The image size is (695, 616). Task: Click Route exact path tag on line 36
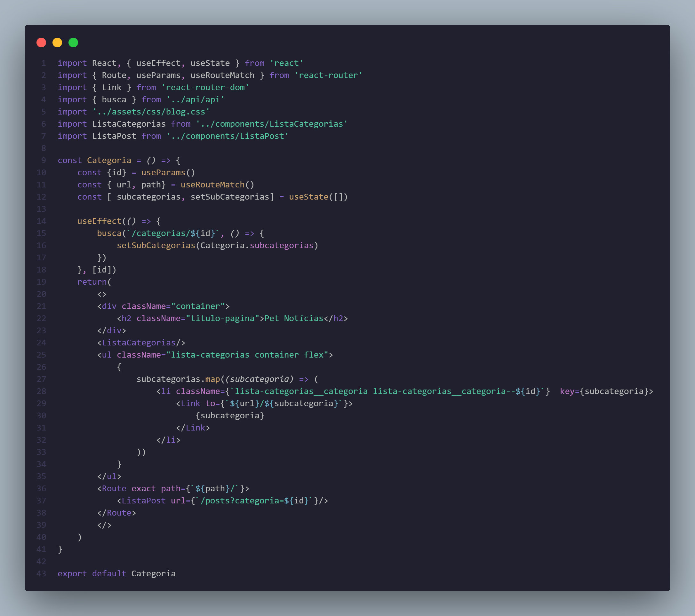pyautogui.click(x=173, y=488)
